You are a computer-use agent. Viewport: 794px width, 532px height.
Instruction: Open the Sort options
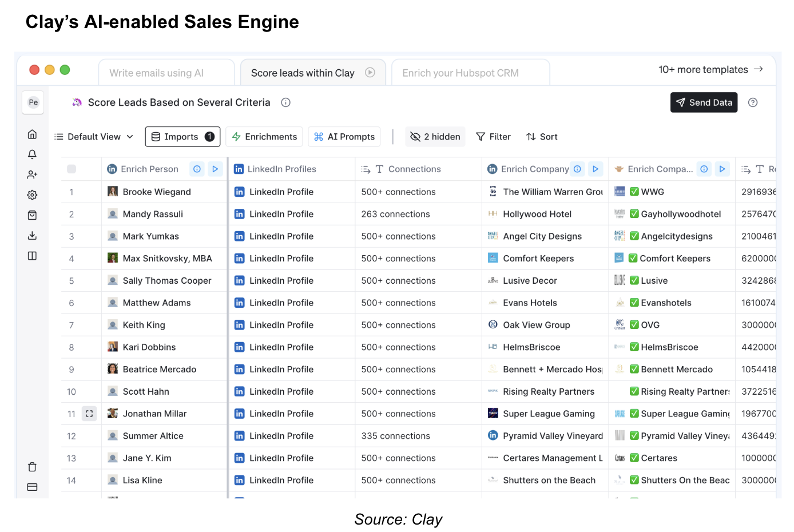click(x=542, y=137)
